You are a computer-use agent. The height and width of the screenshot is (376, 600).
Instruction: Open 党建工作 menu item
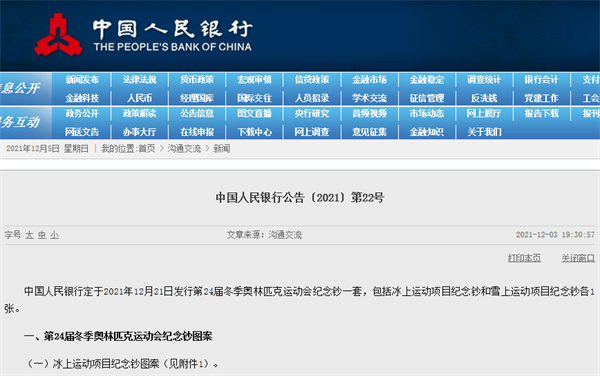click(541, 98)
